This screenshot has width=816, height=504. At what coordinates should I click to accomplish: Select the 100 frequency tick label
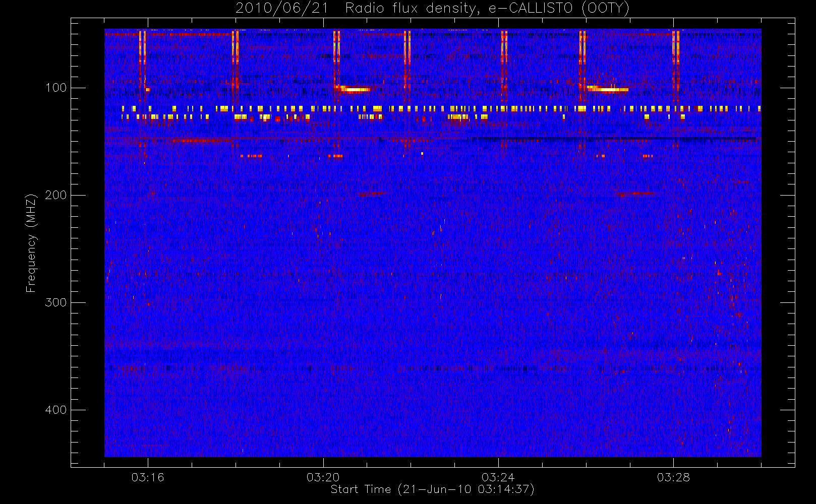pos(55,88)
